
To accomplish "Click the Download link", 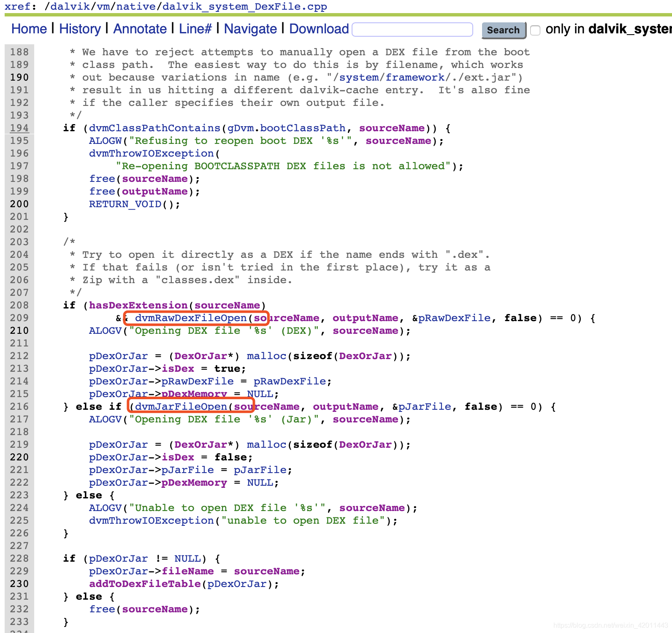I will [319, 29].
